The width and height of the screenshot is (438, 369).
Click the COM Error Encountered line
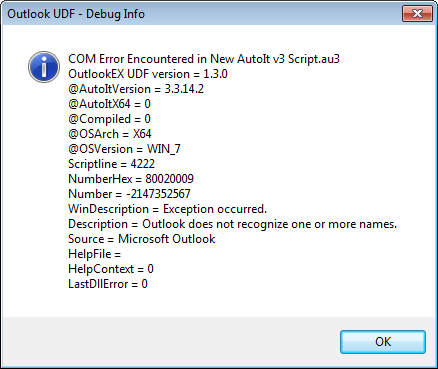pos(204,59)
